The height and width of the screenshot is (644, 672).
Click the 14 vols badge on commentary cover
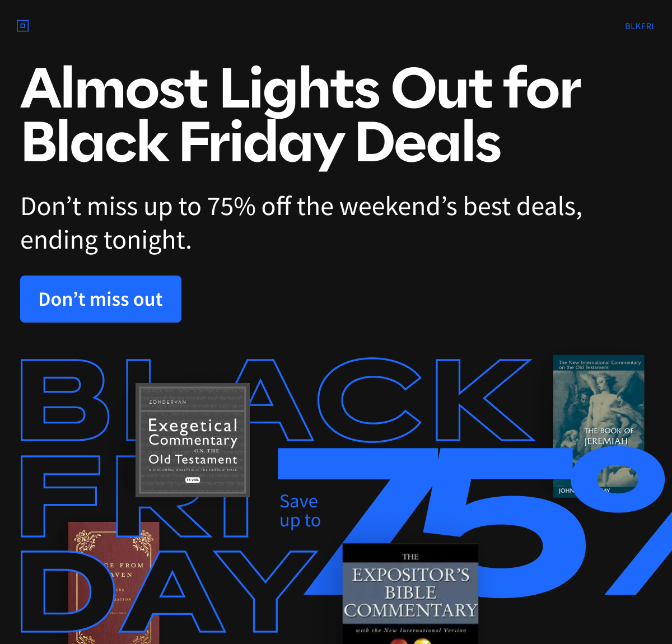(x=193, y=480)
